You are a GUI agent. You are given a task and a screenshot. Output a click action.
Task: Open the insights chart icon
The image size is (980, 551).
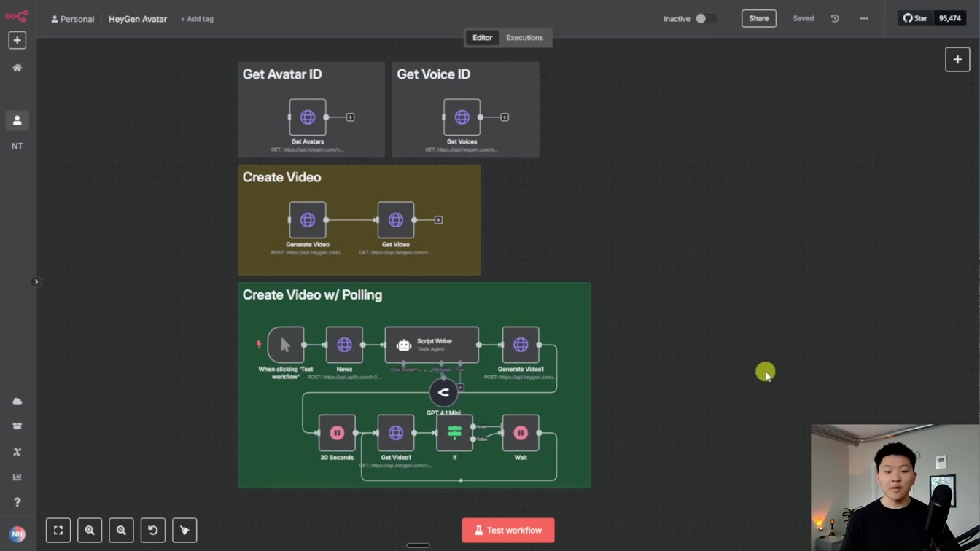point(17,477)
